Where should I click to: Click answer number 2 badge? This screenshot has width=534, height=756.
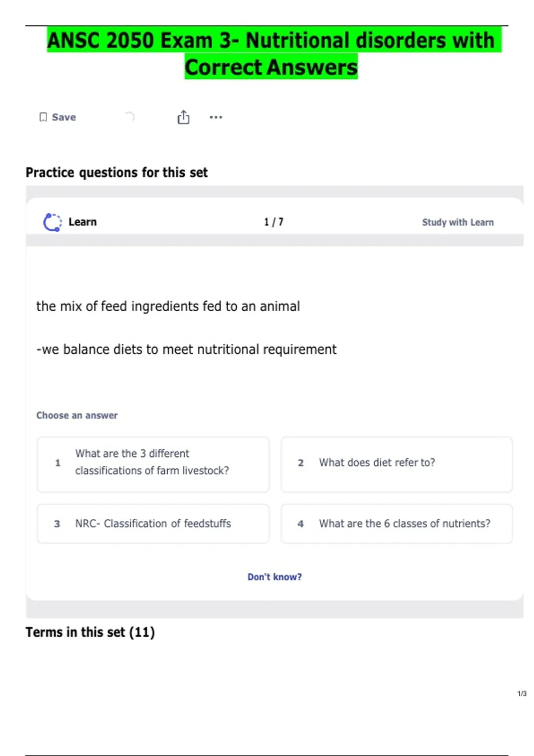pos(301,463)
